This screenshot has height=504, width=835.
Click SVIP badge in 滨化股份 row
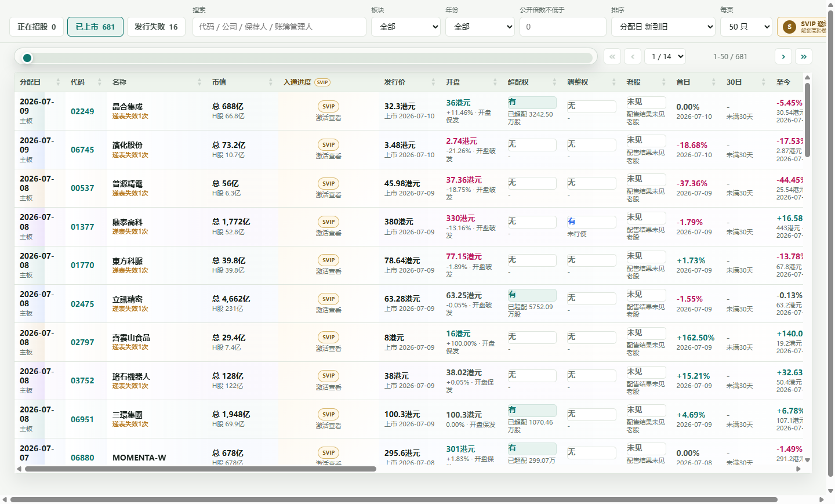329,145
